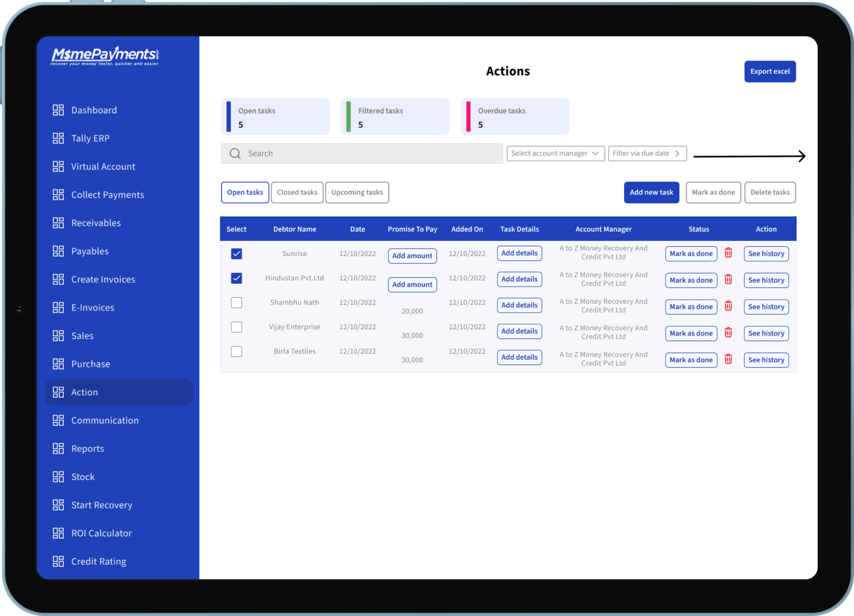The height and width of the screenshot is (616, 854).
Task: Click into the Search field
Action: (x=362, y=153)
